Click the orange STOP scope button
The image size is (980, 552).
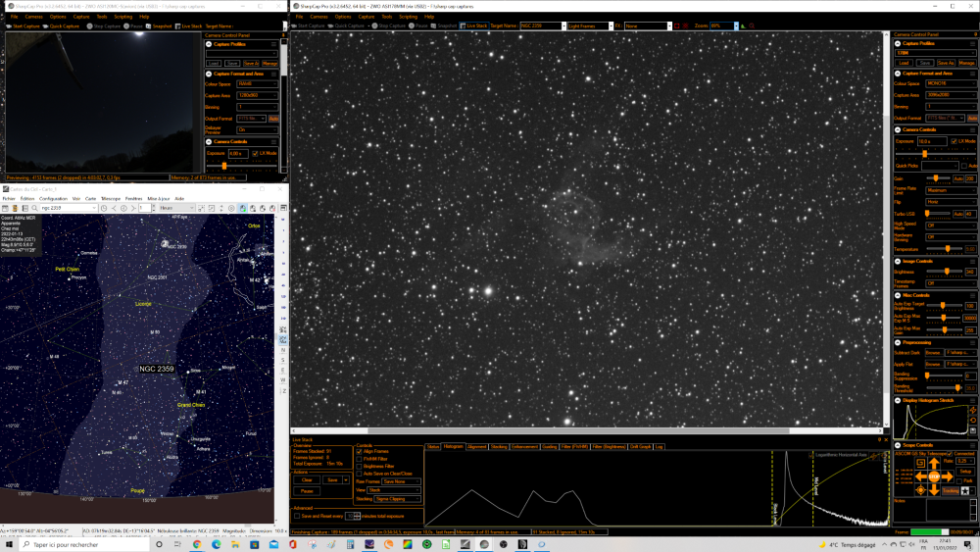(x=934, y=477)
